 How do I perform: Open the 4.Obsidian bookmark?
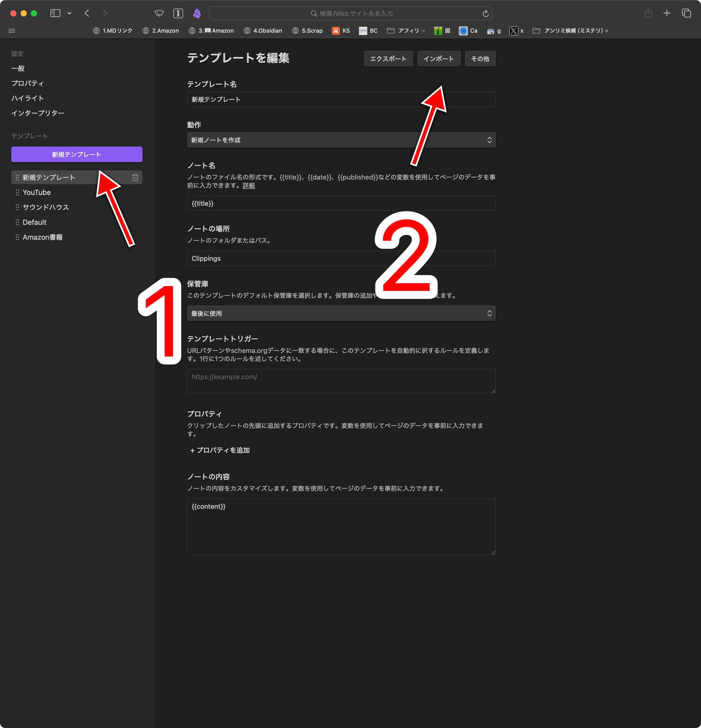[263, 31]
